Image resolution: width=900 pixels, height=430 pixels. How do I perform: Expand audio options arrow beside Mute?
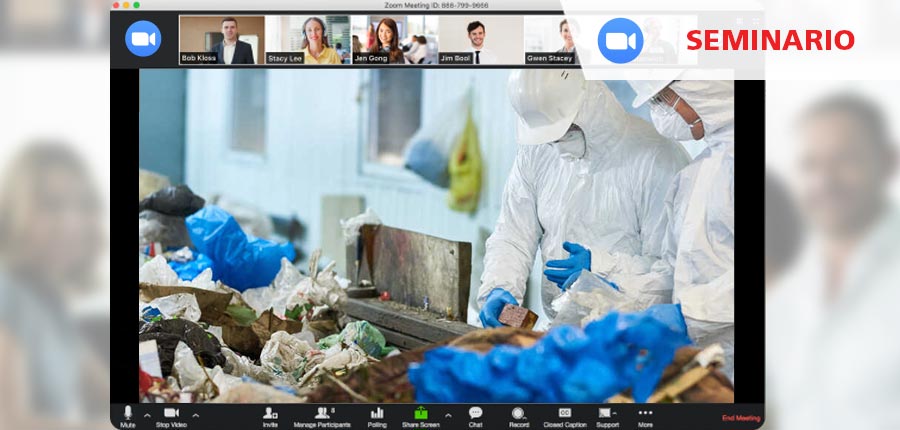tap(147, 414)
